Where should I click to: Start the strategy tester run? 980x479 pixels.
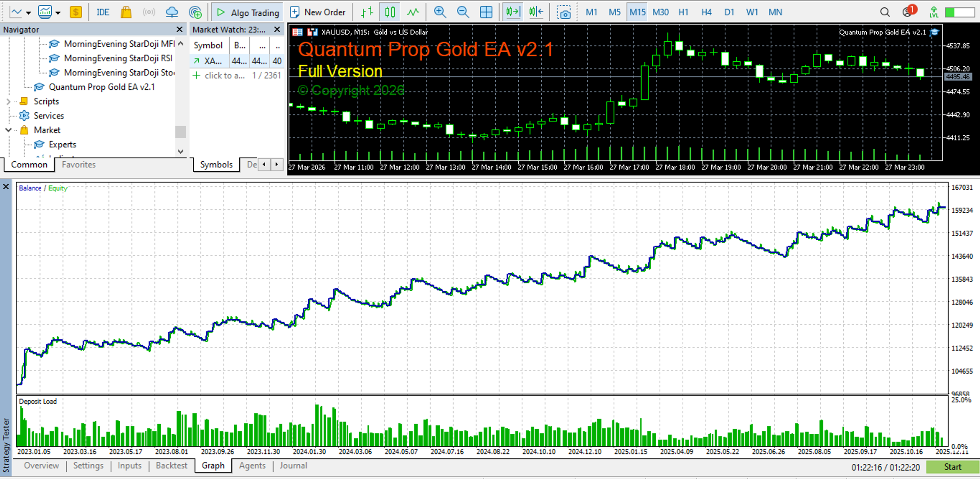tap(952, 467)
